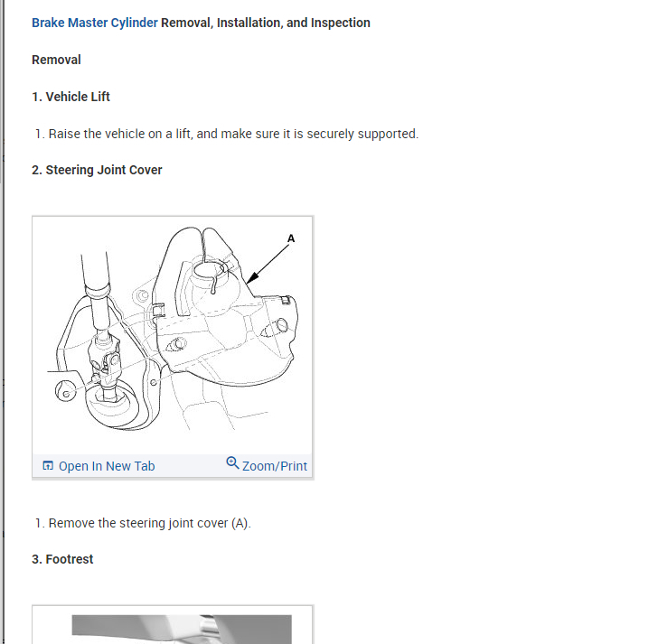Image resolution: width=658 pixels, height=644 pixels.
Task: Click the callout label A in diagram
Action: (x=291, y=238)
